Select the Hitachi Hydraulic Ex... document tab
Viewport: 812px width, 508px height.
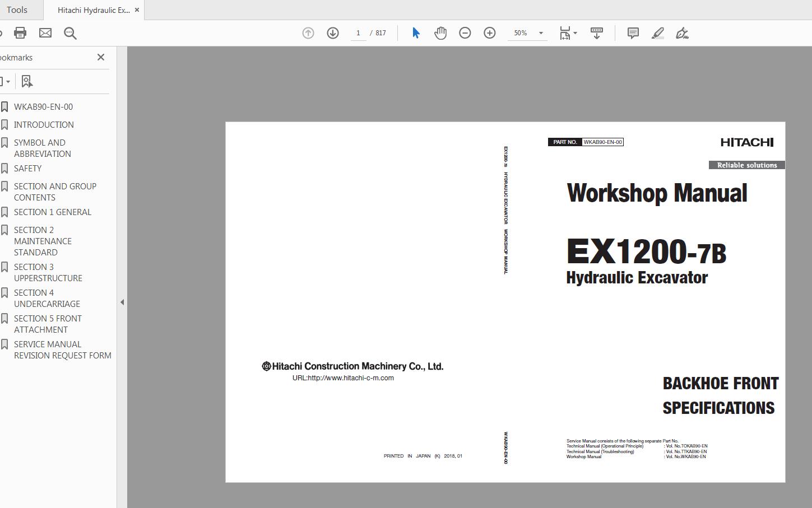pyautogui.click(x=94, y=10)
